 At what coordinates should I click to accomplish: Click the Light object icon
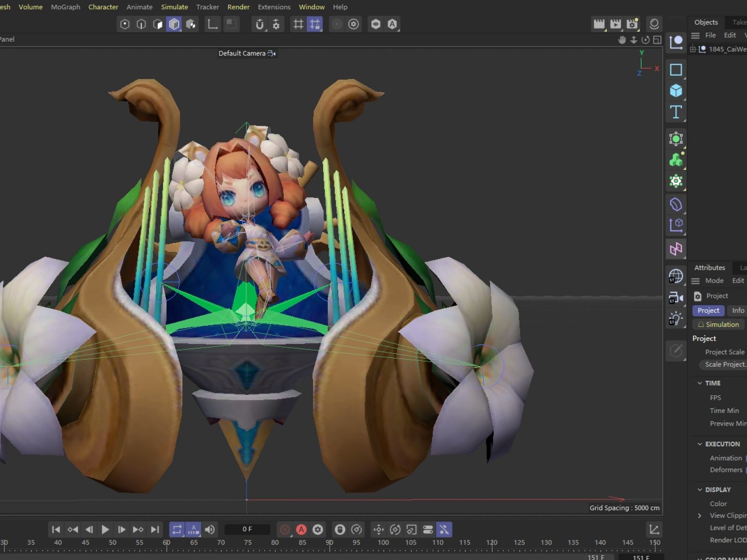676,319
